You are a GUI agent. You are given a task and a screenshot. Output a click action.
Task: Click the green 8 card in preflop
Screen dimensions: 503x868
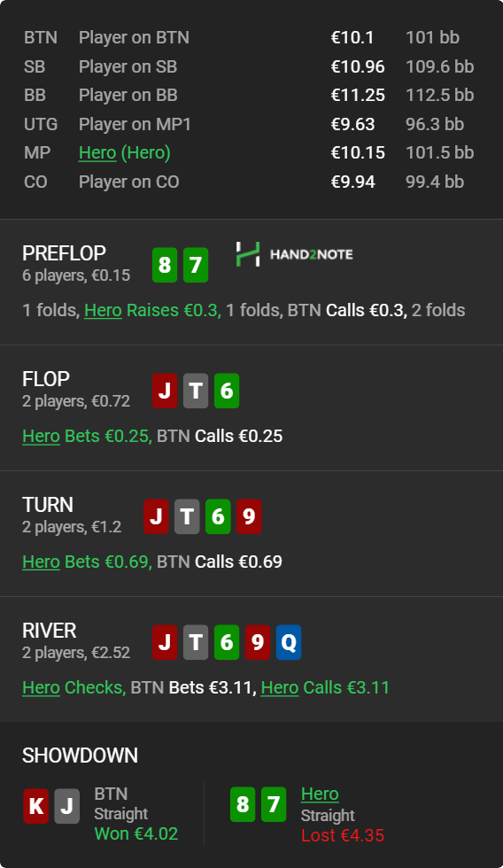165,265
